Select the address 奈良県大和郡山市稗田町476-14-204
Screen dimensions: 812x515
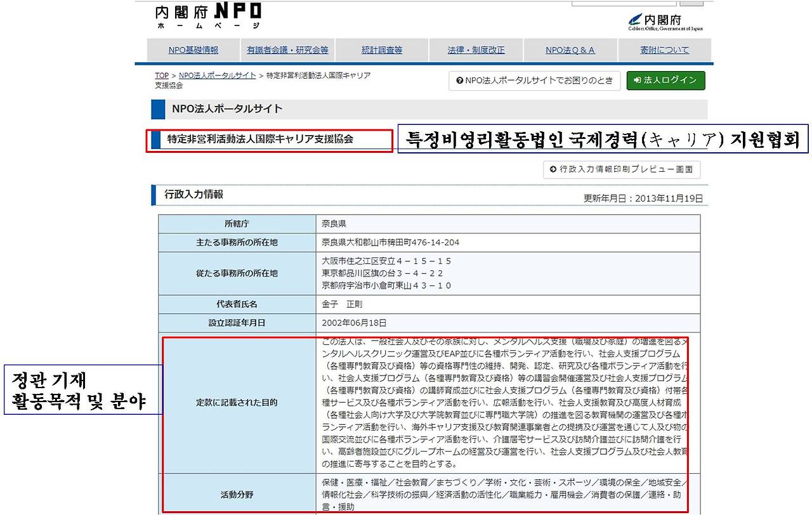[391, 243]
